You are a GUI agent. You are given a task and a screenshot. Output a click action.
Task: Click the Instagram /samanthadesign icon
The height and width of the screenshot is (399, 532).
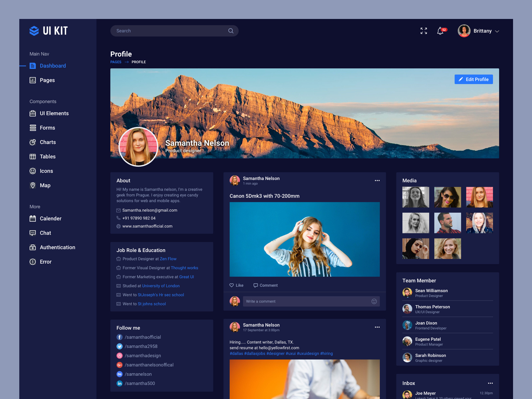119,355
